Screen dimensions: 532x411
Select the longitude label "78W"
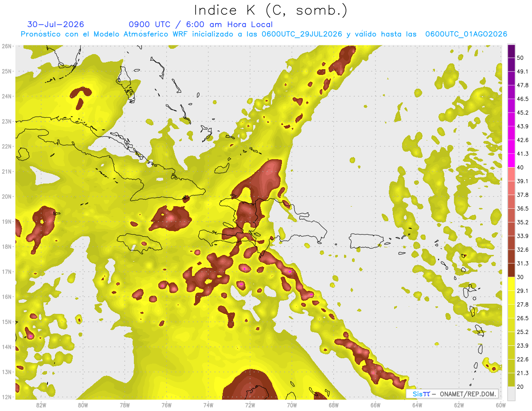tap(125, 405)
